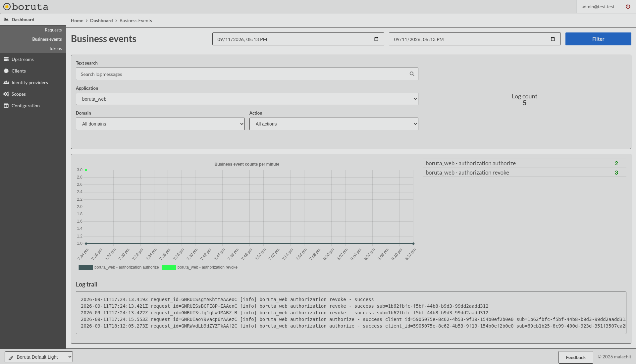636x364 pixels.
Task: Click the boruta logo icon
Action: tap(7, 7)
